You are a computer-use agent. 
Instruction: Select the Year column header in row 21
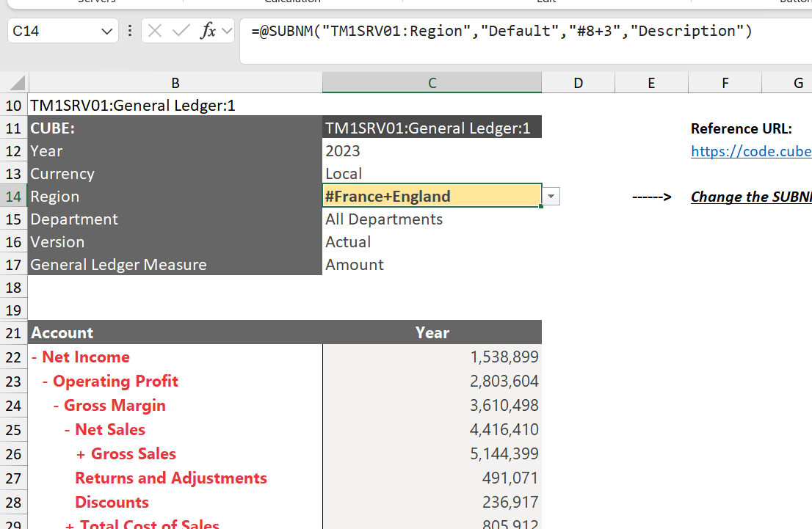pyautogui.click(x=432, y=332)
